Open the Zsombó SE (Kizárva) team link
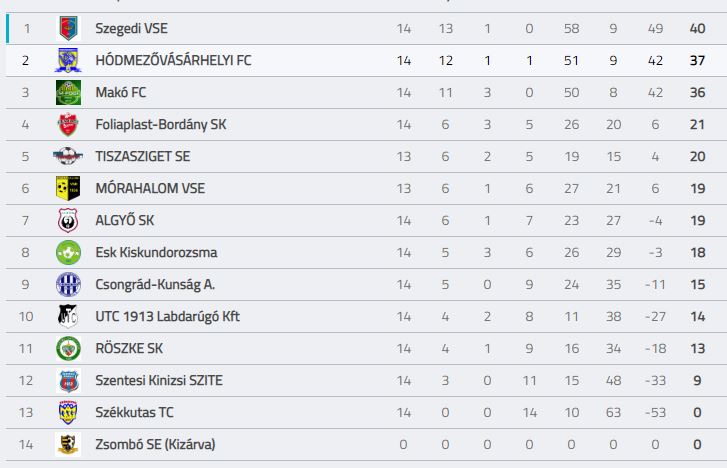Viewport: 727px width, 468px height. pos(155,444)
